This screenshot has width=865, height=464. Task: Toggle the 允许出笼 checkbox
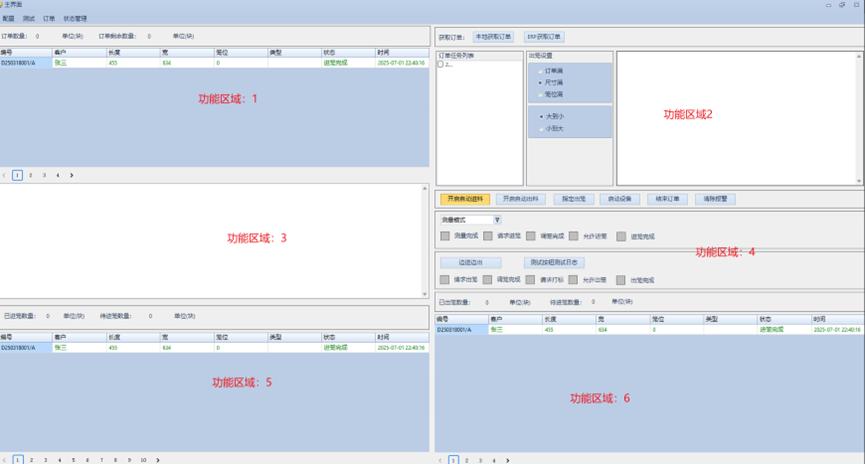(x=573, y=280)
